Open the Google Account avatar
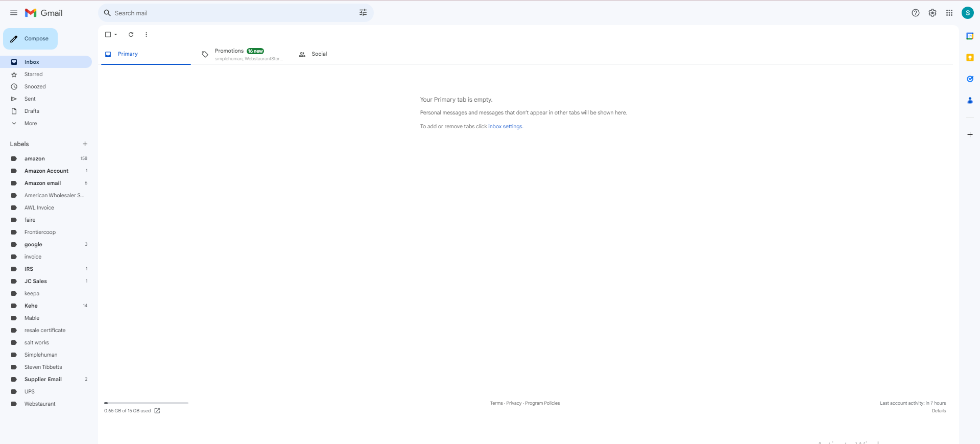Screen dimensions: 980x444 point(968,13)
